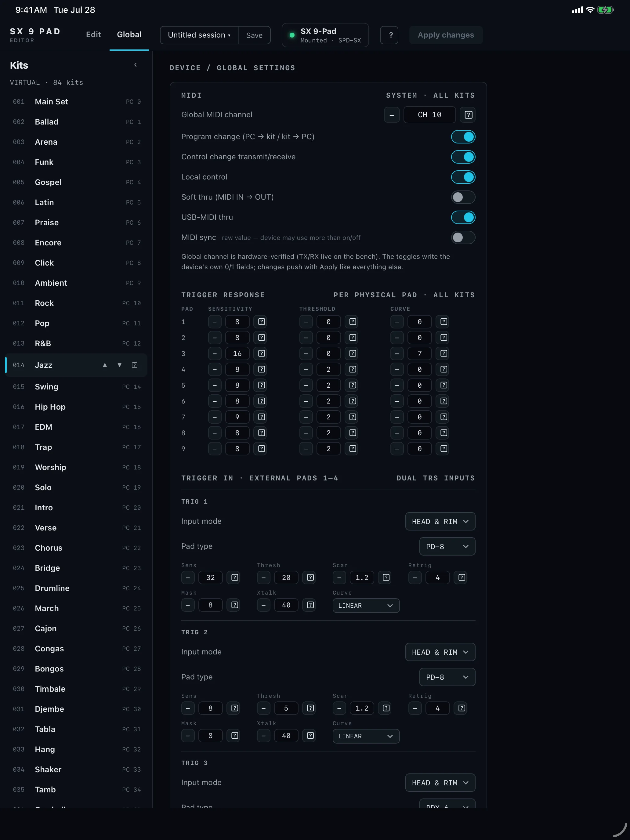Decrease TRIG 2 Retrig value

coord(415,708)
